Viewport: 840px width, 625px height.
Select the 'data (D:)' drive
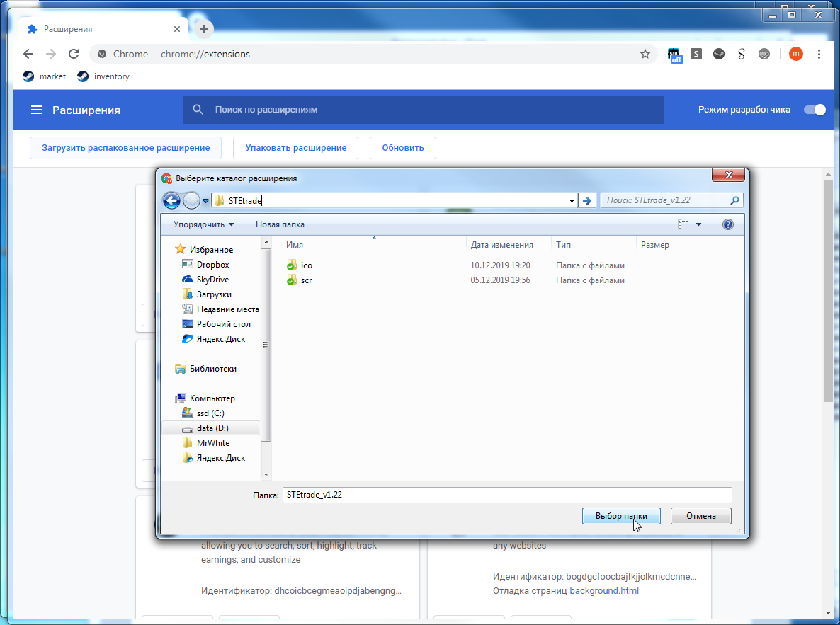click(212, 428)
